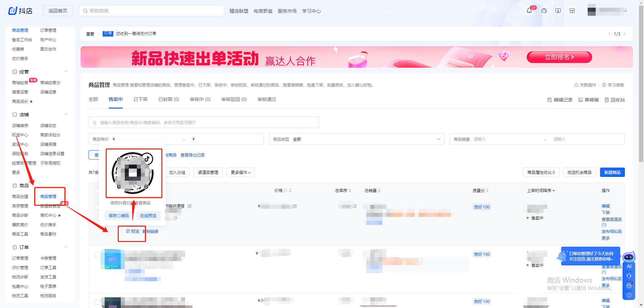Click the 渠道品管理 toolbar button
Screen dimensions: 644x308
[208, 172]
